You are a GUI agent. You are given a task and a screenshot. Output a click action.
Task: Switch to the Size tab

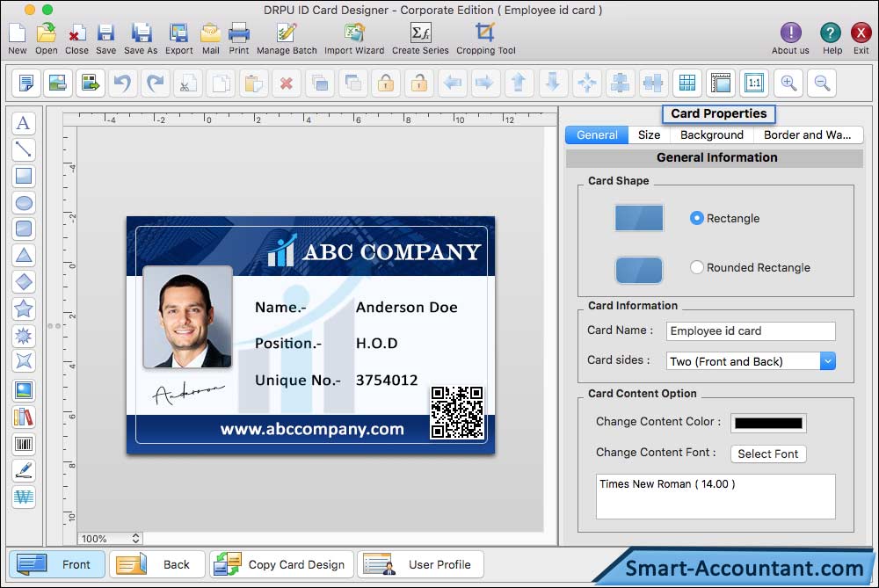coord(649,135)
